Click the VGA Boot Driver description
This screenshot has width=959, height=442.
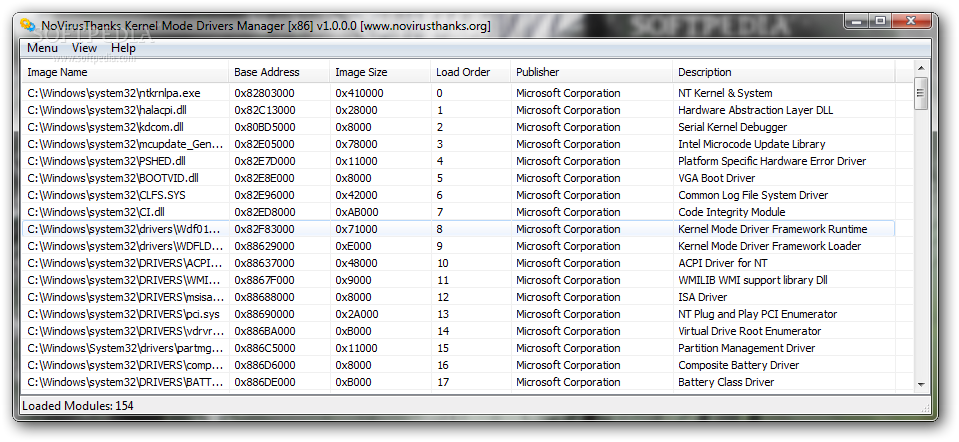point(717,178)
